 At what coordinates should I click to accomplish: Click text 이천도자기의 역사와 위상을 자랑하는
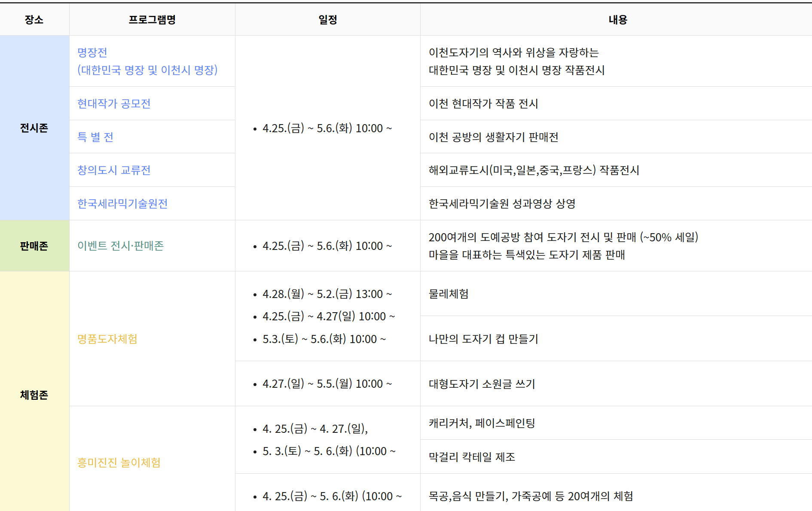(x=514, y=52)
